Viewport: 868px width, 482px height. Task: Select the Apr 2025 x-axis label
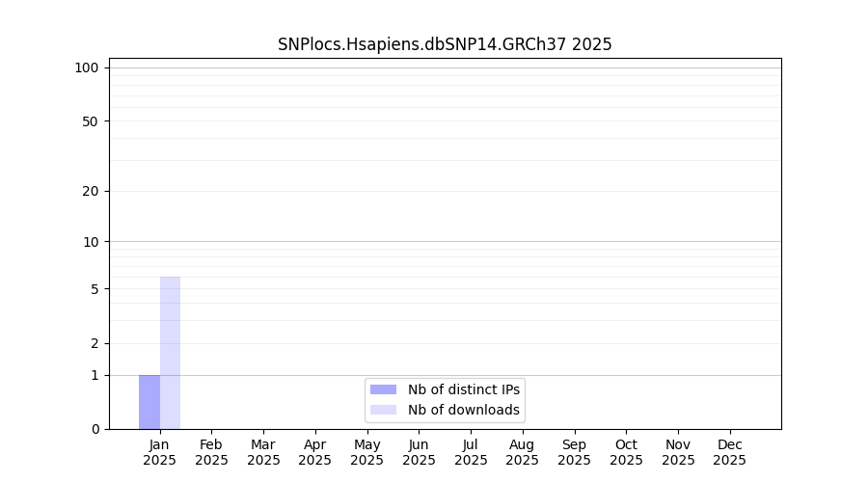coord(315,452)
